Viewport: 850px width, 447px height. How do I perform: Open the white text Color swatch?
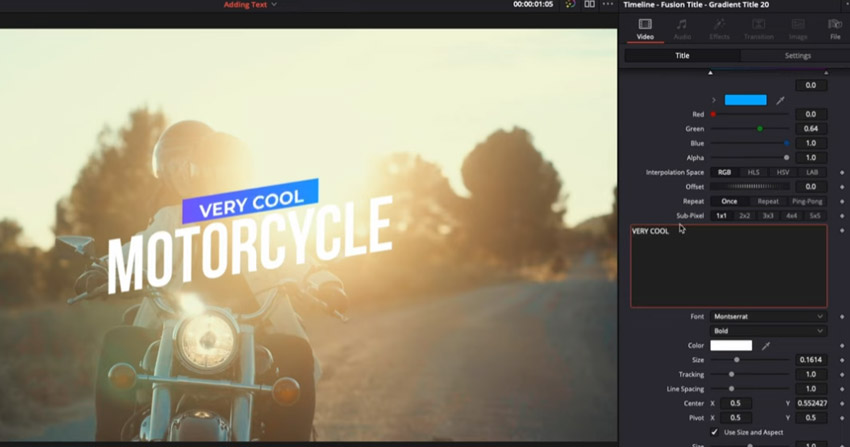[731, 345]
